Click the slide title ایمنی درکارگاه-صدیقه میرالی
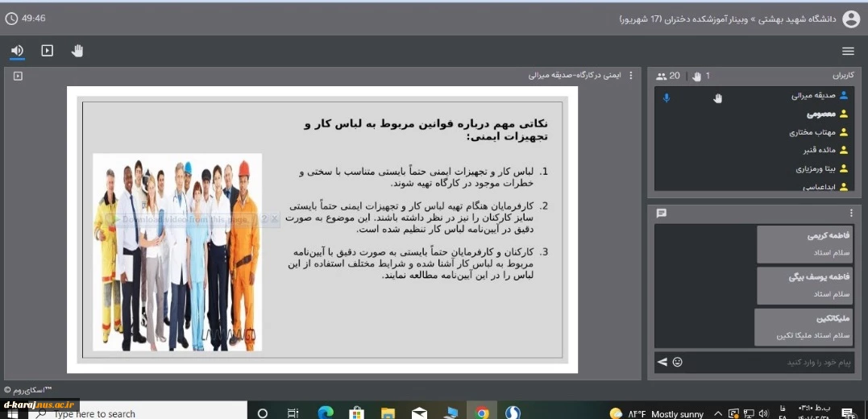 575,75
